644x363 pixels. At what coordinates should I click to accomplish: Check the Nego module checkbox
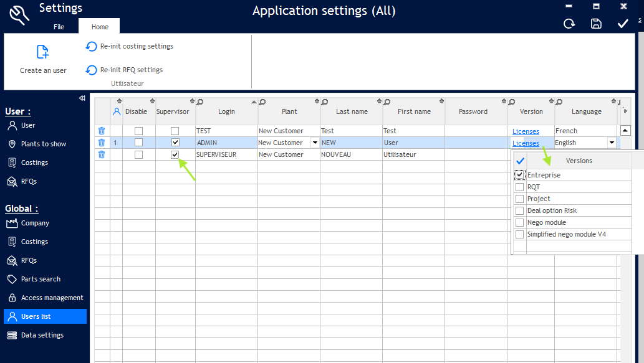click(x=519, y=222)
